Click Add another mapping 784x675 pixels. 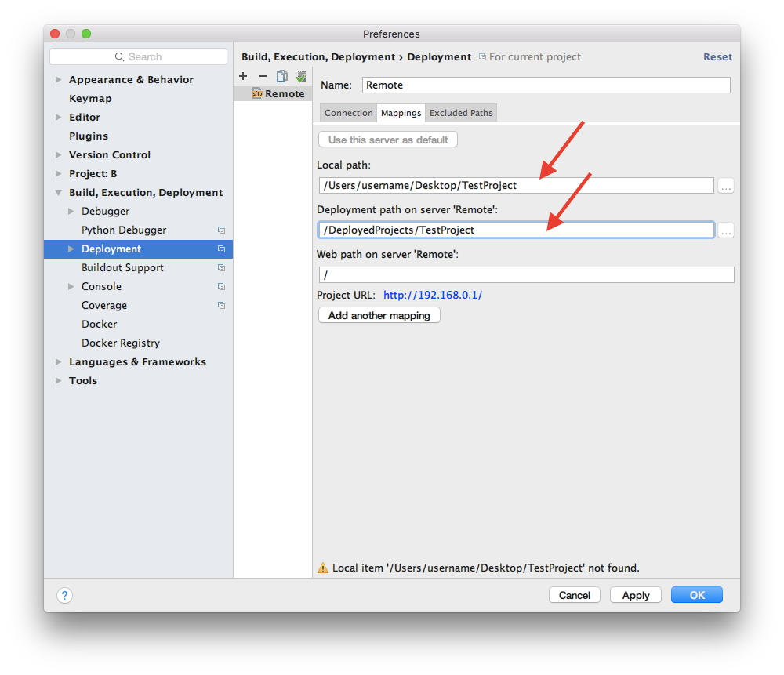pos(379,314)
